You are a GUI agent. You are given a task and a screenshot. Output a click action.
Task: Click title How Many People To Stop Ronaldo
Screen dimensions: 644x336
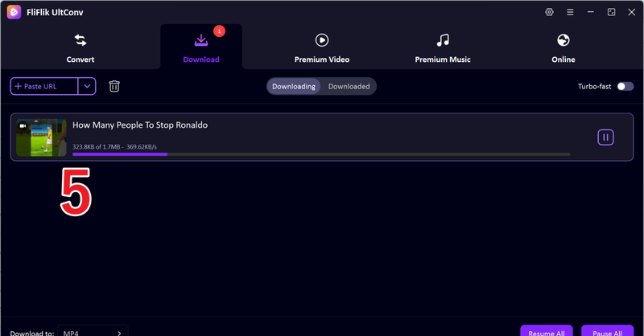coord(140,125)
